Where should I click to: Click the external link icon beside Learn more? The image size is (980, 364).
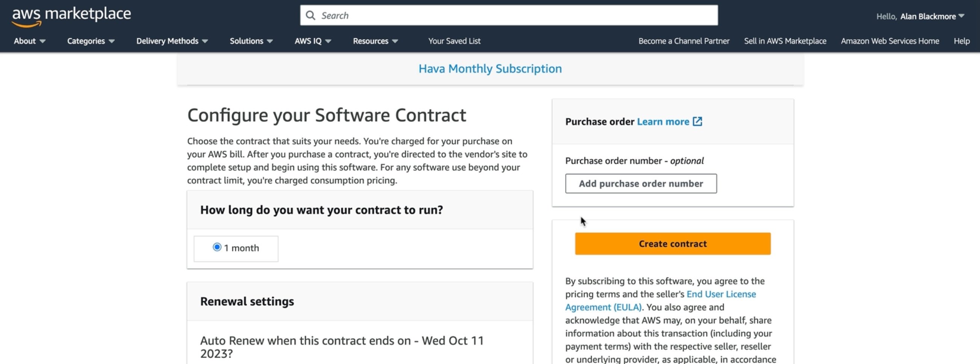tap(697, 121)
